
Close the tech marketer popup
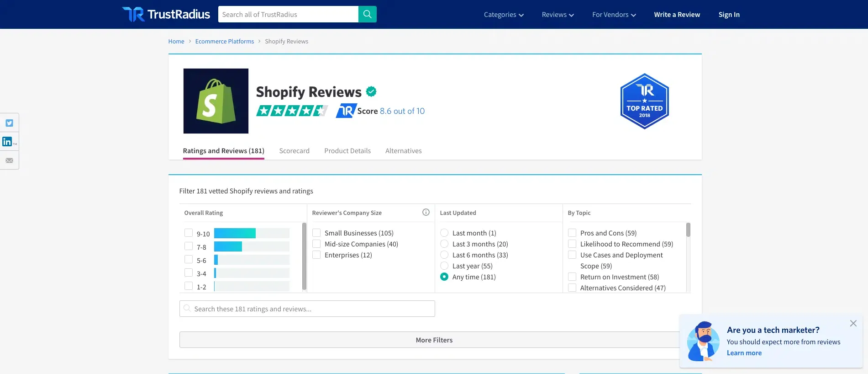(853, 323)
